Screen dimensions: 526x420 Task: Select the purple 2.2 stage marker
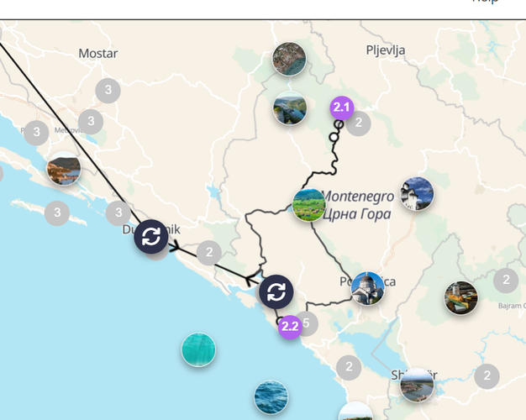tap(290, 327)
